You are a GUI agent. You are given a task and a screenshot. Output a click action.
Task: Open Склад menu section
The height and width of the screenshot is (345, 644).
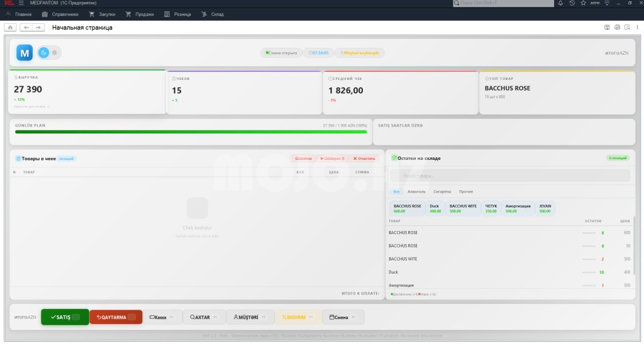[x=213, y=14]
